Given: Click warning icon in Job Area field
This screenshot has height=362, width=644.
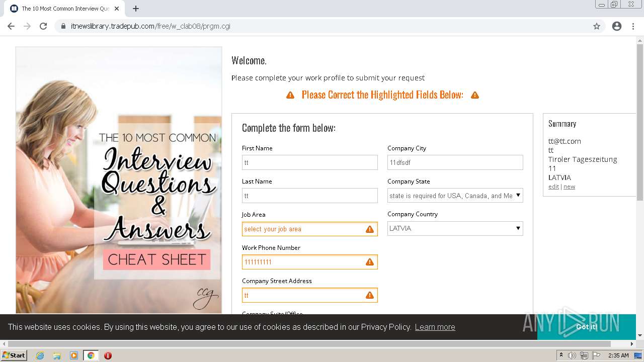Looking at the screenshot, I should [x=370, y=229].
